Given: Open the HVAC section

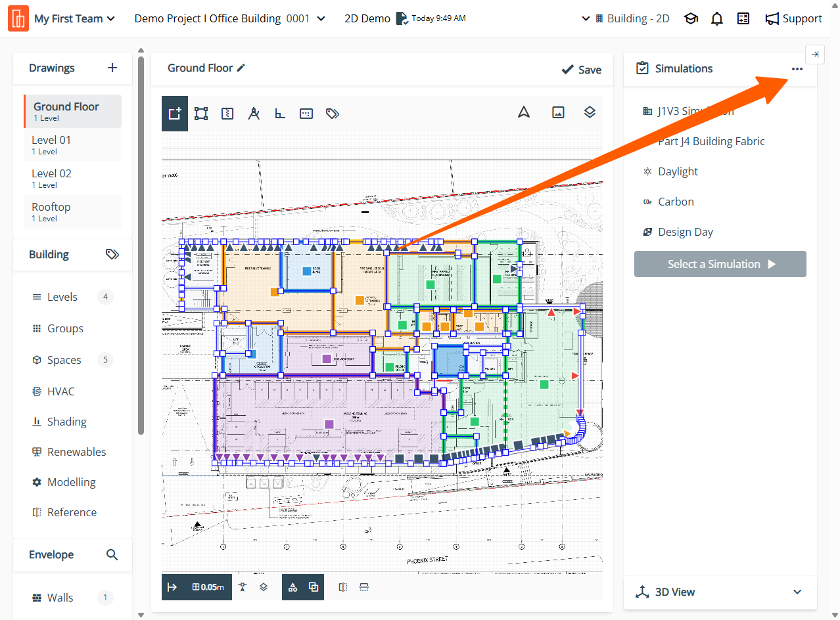Looking at the screenshot, I should pos(60,391).
